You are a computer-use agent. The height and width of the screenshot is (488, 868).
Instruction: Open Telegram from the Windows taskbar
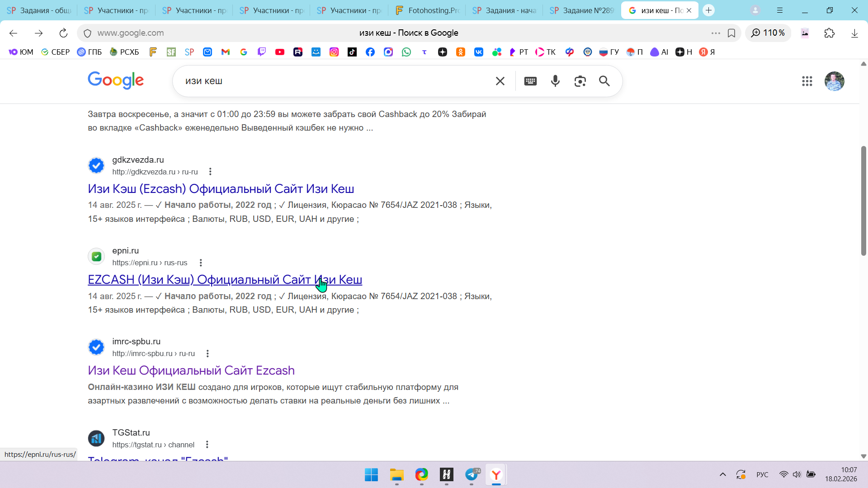472,475
